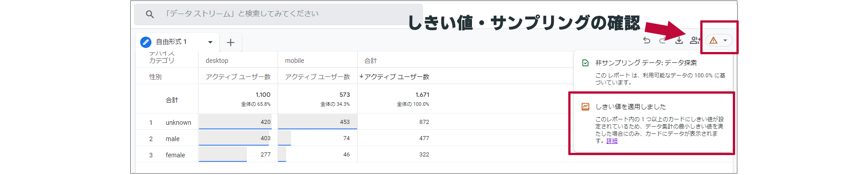Click the redo arrow icon
Viewport: 868px width, 175px height.
coord(663,40)
